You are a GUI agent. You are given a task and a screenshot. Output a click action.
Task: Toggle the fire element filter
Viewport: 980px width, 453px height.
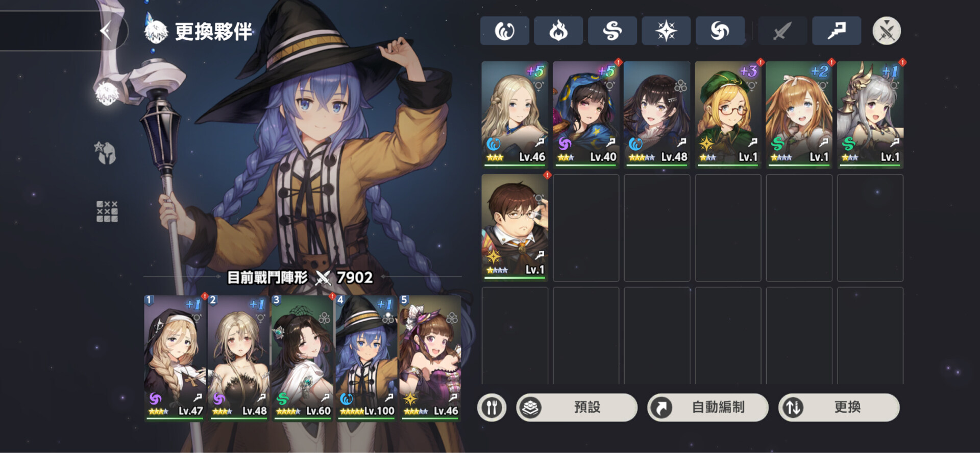pyautogui.click(x=558, y=31)
